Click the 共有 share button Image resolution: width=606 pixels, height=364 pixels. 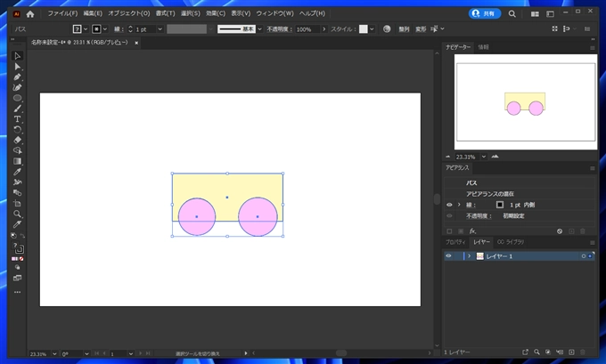(485, 13)
